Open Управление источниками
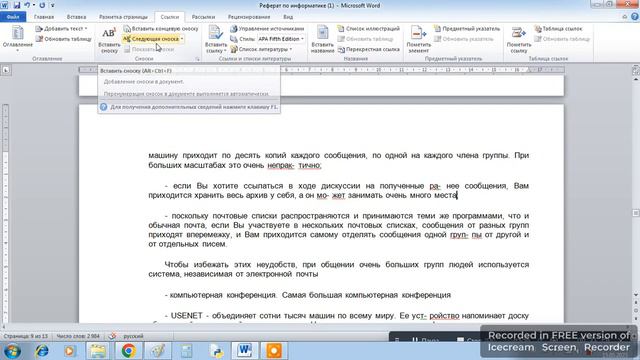 [267, 29]
